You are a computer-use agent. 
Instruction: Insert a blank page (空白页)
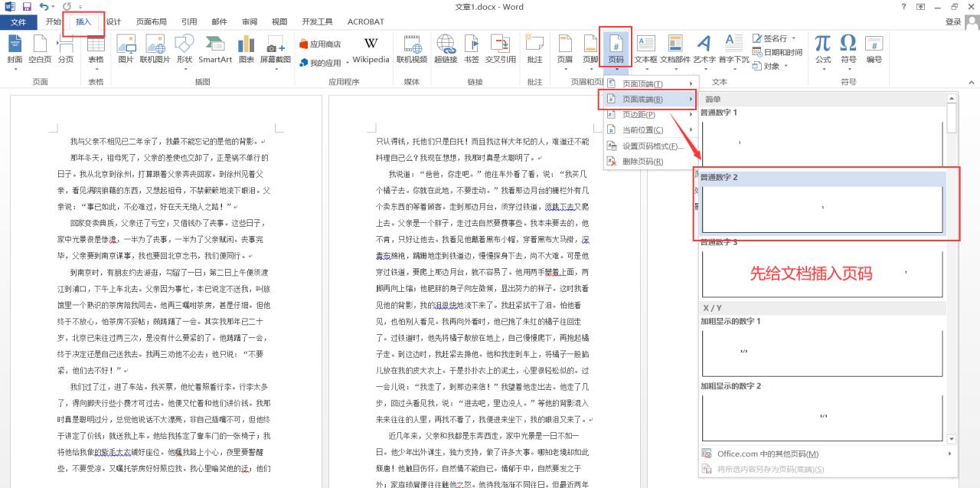pos(40,51)
